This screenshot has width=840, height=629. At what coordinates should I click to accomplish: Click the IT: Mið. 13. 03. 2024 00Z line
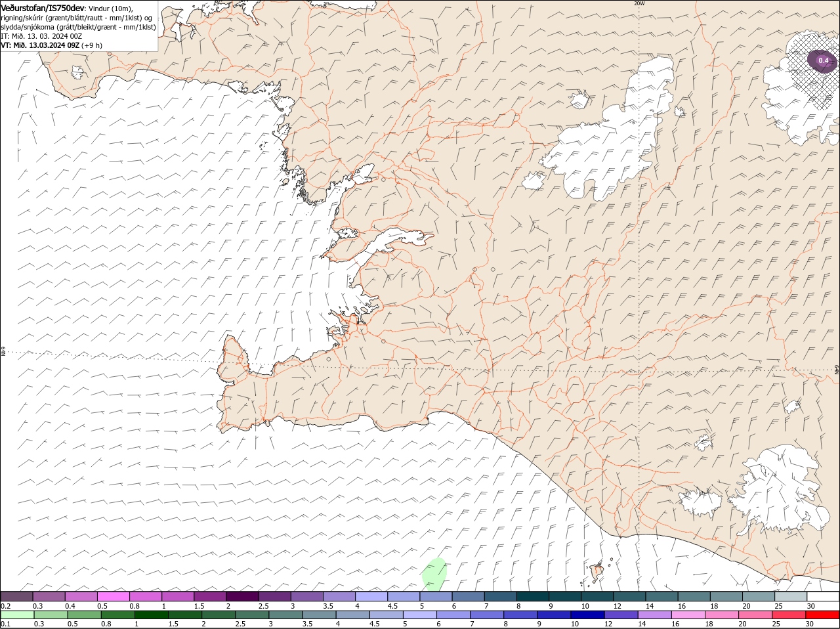coord(41,36)
